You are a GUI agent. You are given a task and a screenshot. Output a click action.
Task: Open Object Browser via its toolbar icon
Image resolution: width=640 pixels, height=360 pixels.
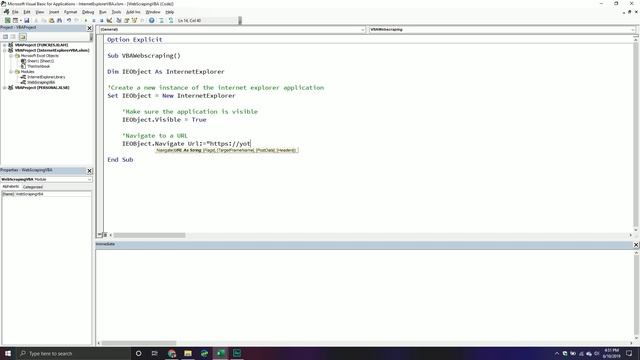pyautogui.click(x=134, y=20)
